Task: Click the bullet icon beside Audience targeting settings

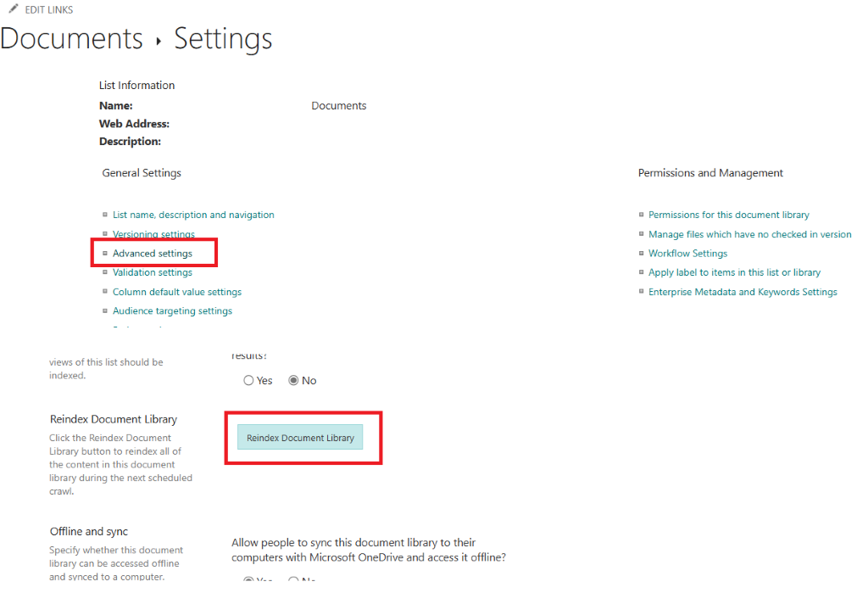Action: (x=104, y=310)
